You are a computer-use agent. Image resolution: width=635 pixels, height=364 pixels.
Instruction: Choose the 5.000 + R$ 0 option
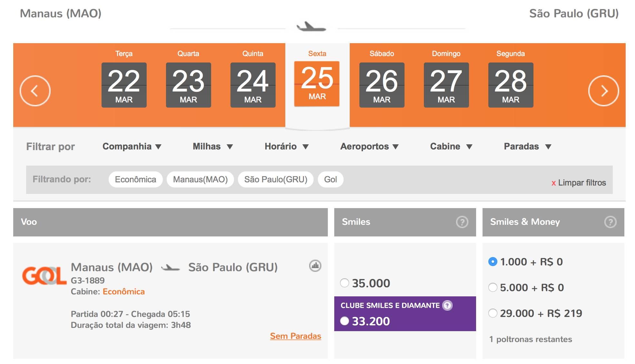[x=493, y=287]
